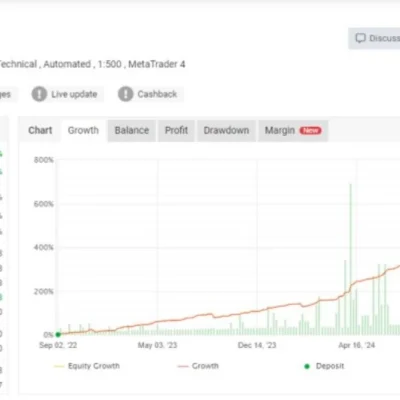Open the Cashback badge

pyautogui.click(x=150, y=94)
